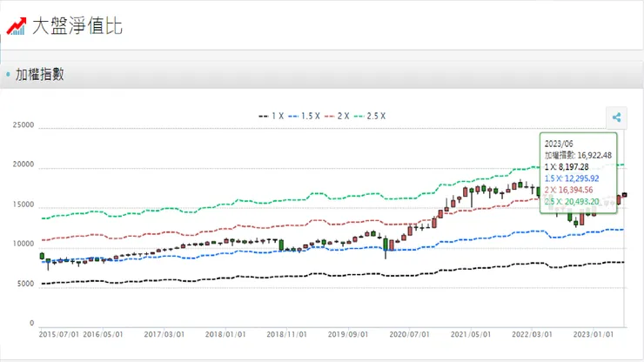
Task: Click the red trend arrow icon beside 大盤淨值比
Action: (x=16, y=25)
